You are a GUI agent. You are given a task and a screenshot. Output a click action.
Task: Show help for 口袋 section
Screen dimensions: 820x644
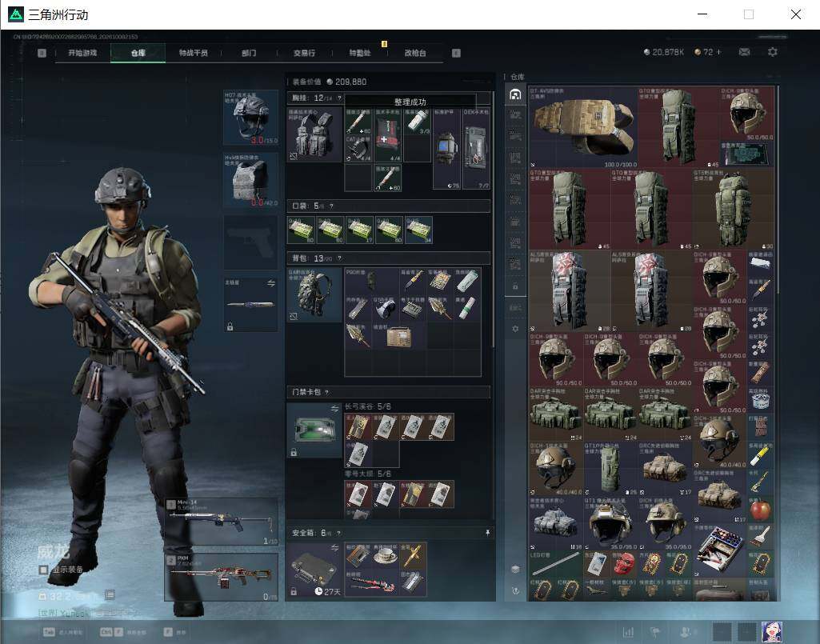tap(331, 206)
